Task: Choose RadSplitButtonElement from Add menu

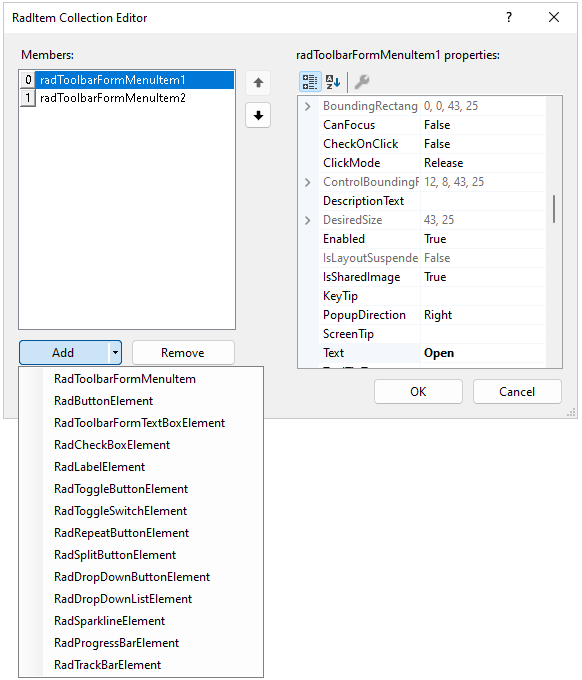Action: coord(141,555)
